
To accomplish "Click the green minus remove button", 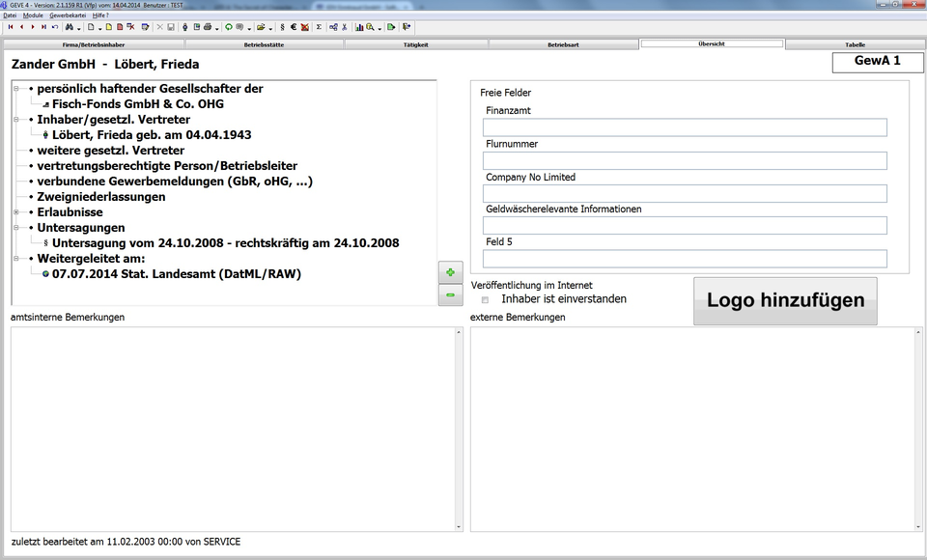I will click(450, 294).
